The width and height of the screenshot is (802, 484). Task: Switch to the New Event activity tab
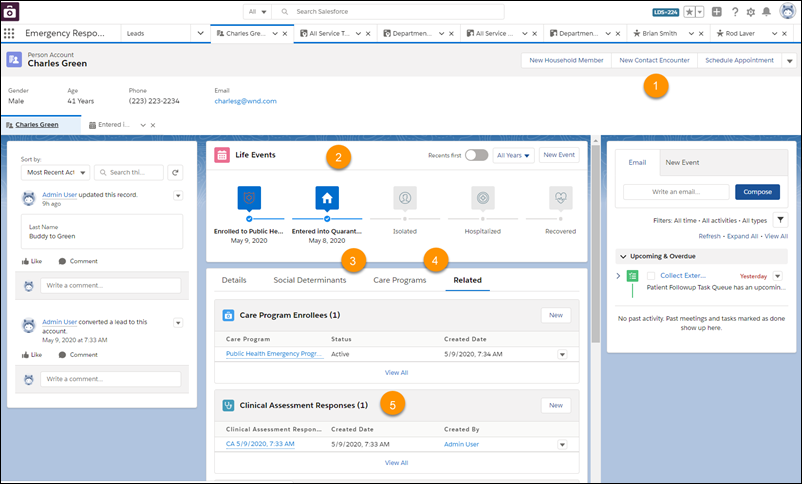682,163
